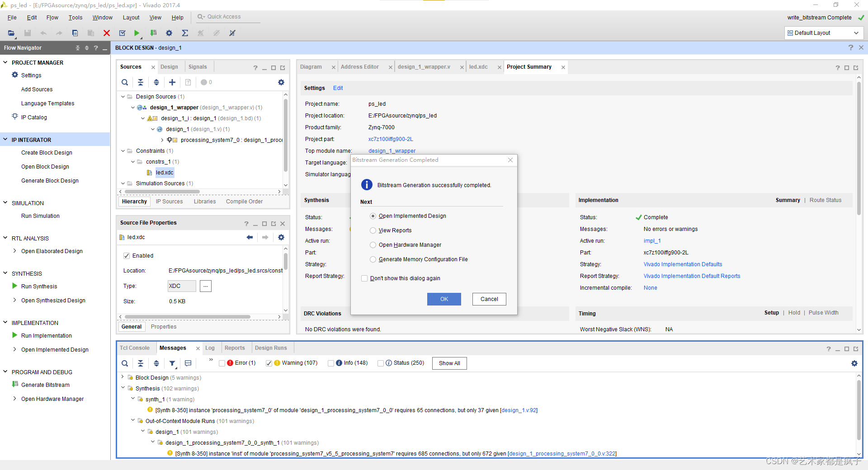Collapse all in Sources panel
Screen dimensions: 868x470
[141, 82]
